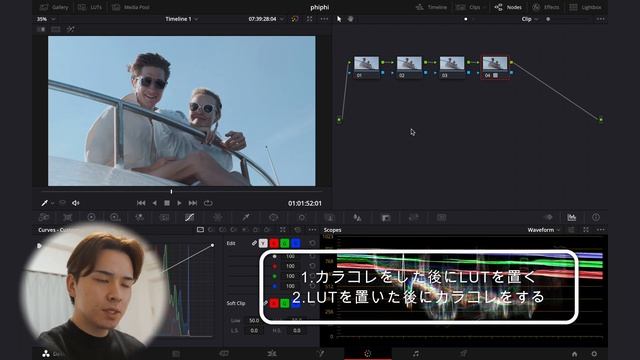The image size is (640, 360).
Task: Open the Blur palette
Action: (357, 218)
